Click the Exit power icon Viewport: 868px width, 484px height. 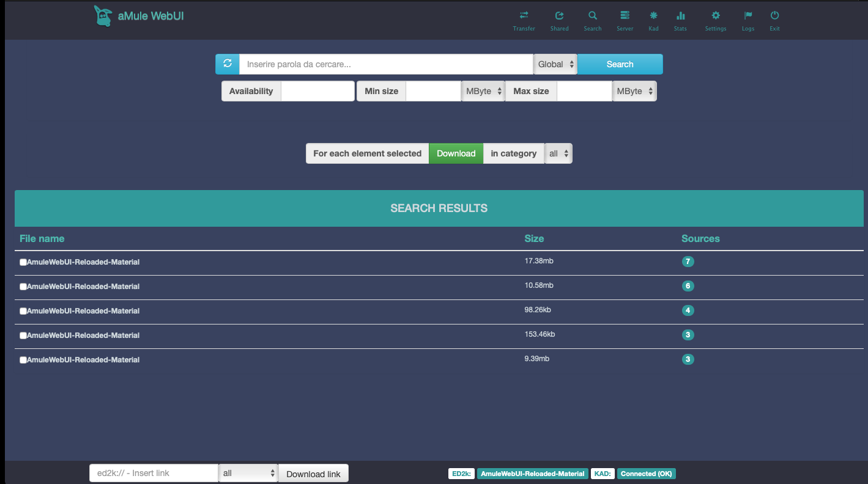click(x=774, y=15)
